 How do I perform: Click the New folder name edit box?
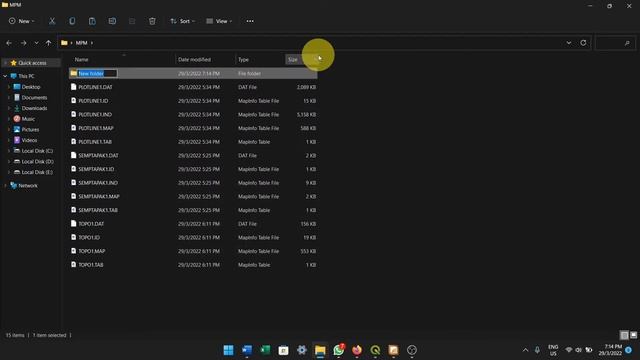98,73
